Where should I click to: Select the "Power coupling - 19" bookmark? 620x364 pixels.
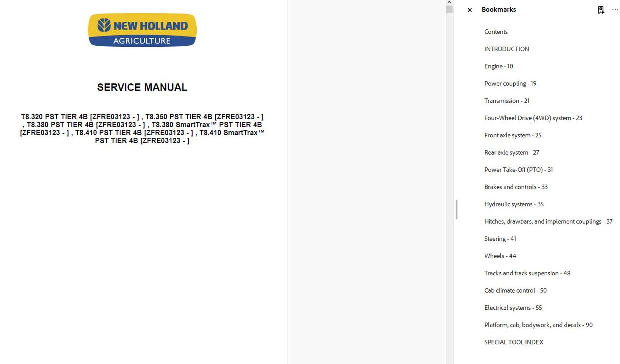click(510, 83)
